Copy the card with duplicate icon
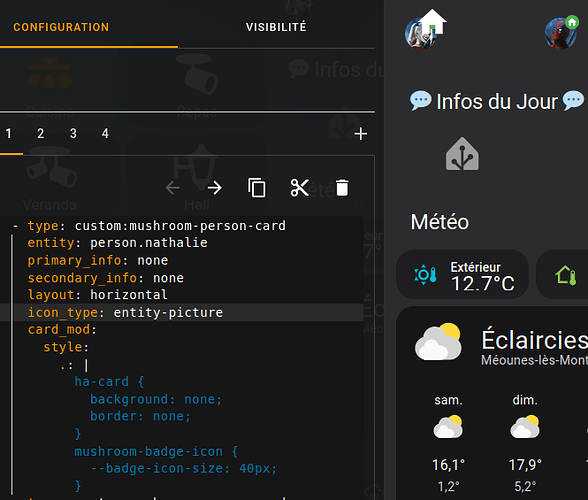This screenshot has height=500, width=588. 257,188
